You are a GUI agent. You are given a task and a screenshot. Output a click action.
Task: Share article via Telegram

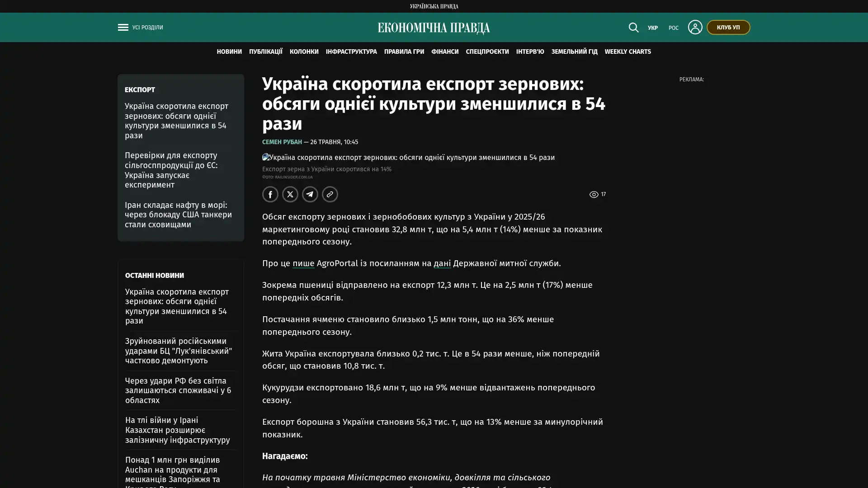coord(310,194)
